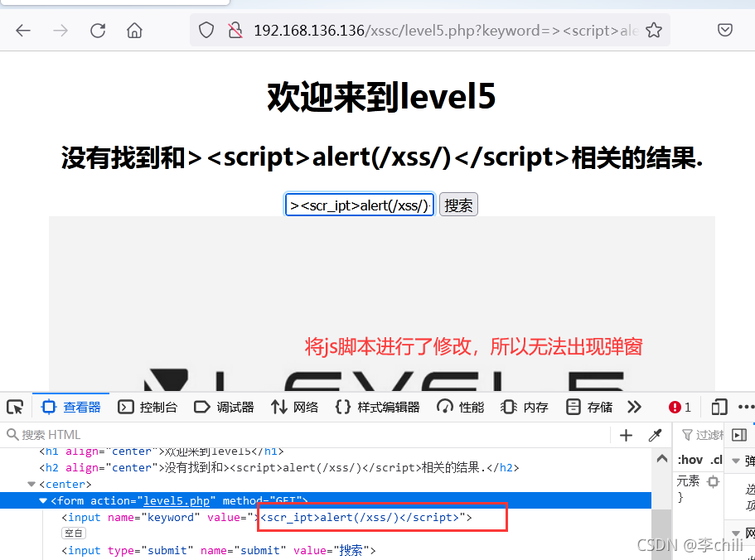The image size is (755, 560).
Task: Click the 过滤 styles filter field
Action: point(702,435)
